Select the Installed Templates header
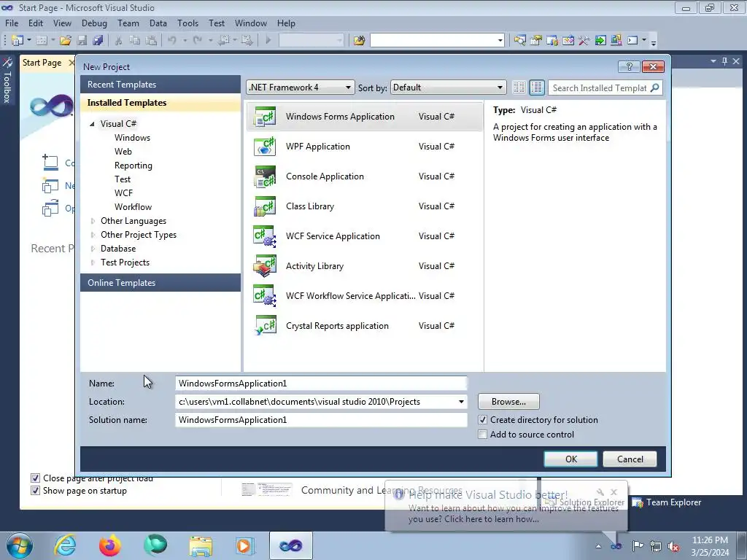Viewport: 747px width, 560px height. (160, 103)
